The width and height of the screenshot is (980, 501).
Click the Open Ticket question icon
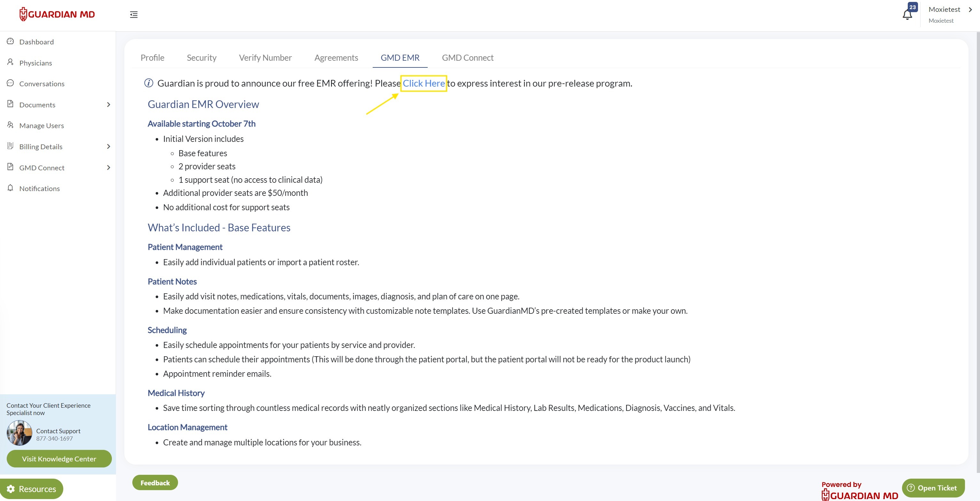click(910, 488)
